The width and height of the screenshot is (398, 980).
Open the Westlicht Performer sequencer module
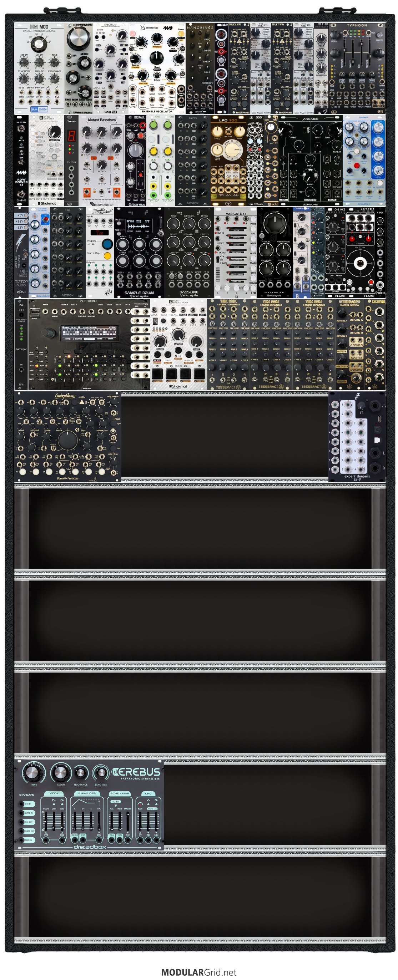click(x=89, y=345)
